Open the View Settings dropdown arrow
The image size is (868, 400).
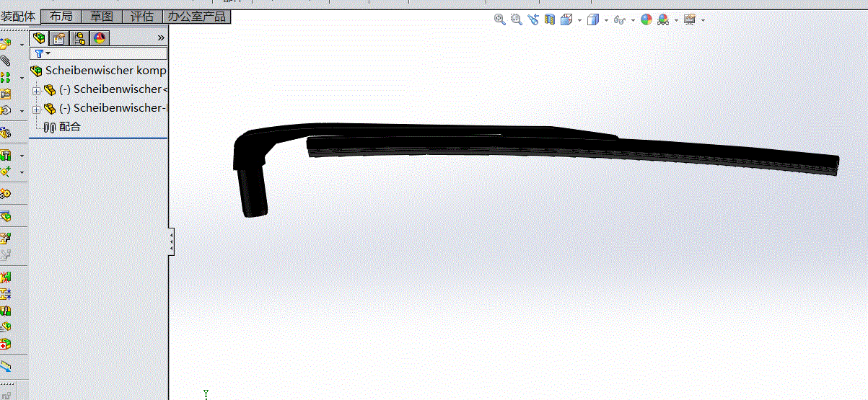coord(703,20)
